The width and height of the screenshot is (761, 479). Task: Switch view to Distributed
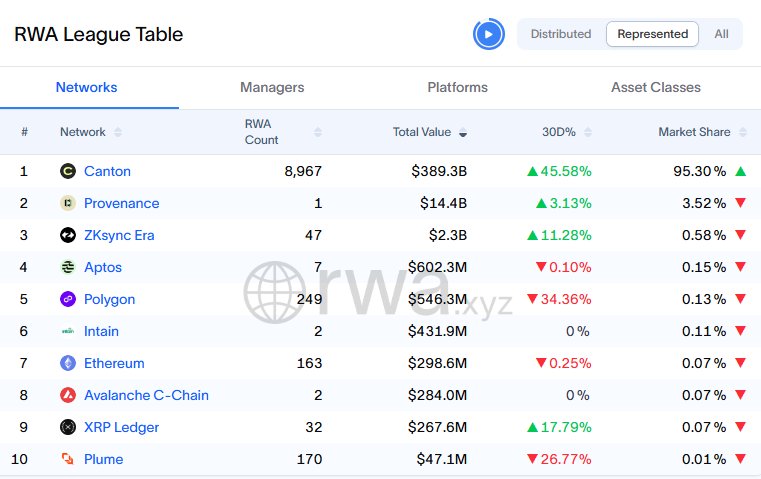(561, 34)
